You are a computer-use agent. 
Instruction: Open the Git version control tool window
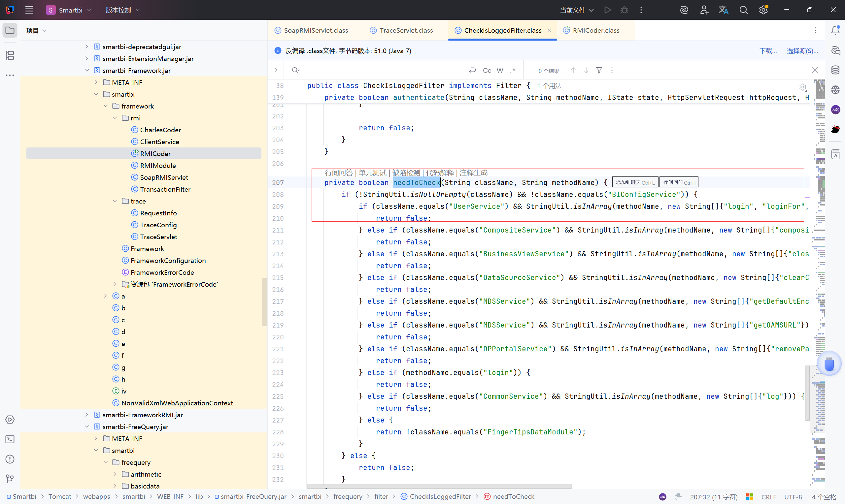[x=10, y=479]
